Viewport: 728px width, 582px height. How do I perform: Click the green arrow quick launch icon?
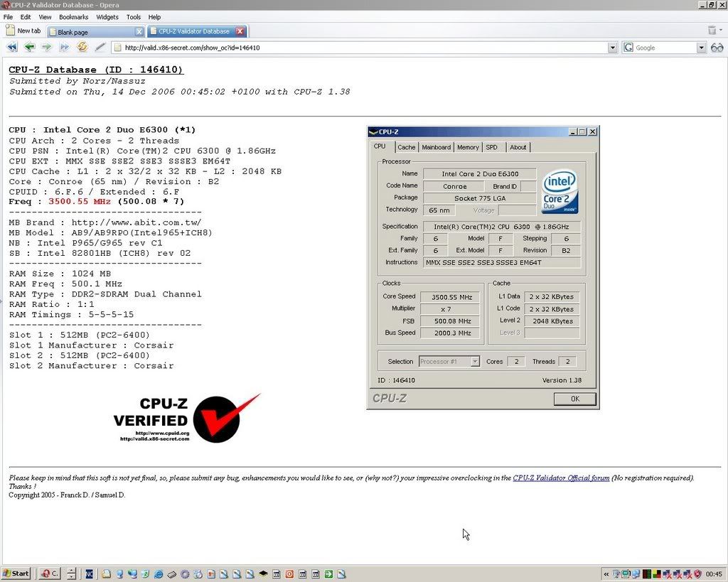pos(328,574)
